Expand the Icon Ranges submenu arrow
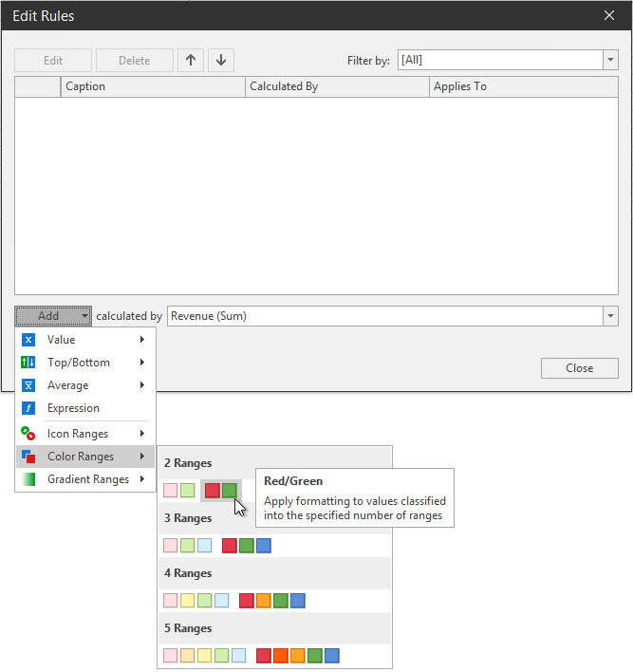 click(142, 433)
